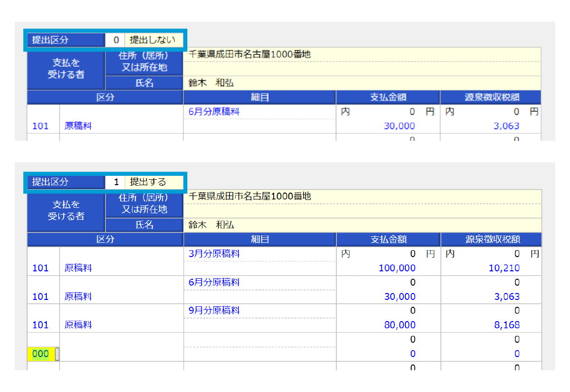Select the text 提出しない

tap(152, 40)
